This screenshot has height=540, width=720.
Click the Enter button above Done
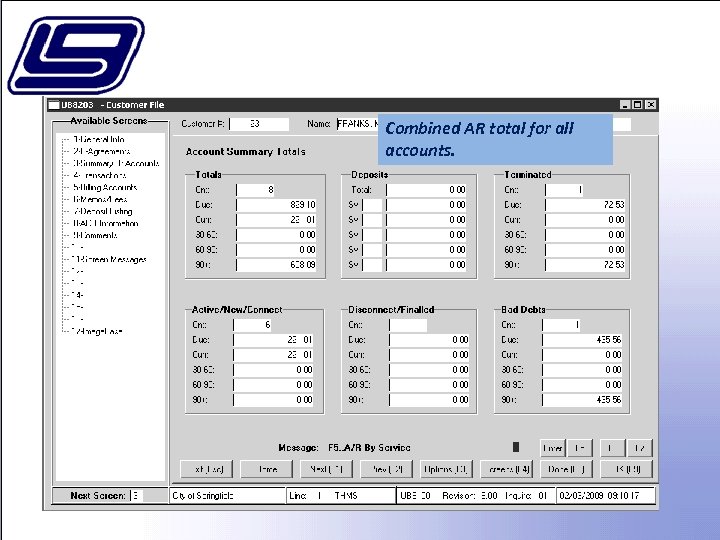553,448
